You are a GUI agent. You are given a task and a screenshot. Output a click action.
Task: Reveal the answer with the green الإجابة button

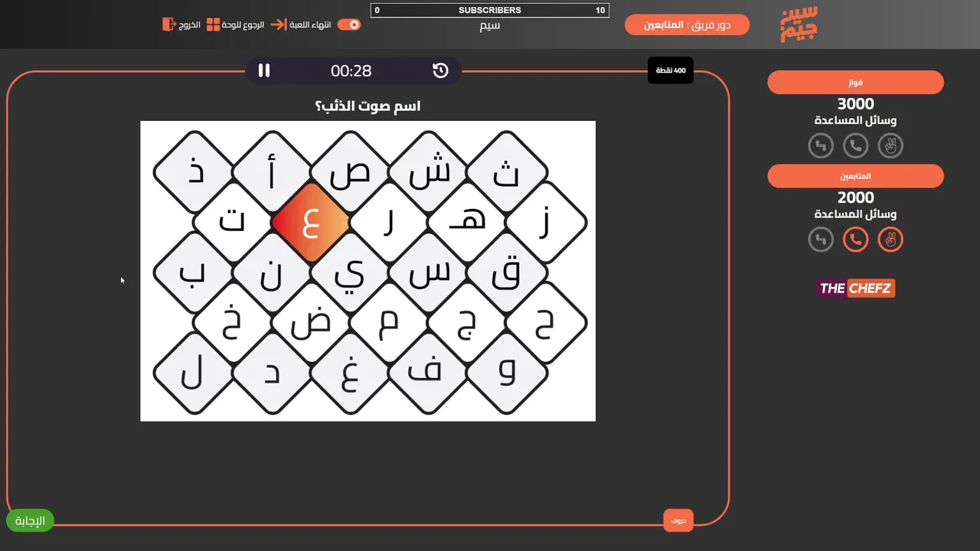click(x=31, y=521)
